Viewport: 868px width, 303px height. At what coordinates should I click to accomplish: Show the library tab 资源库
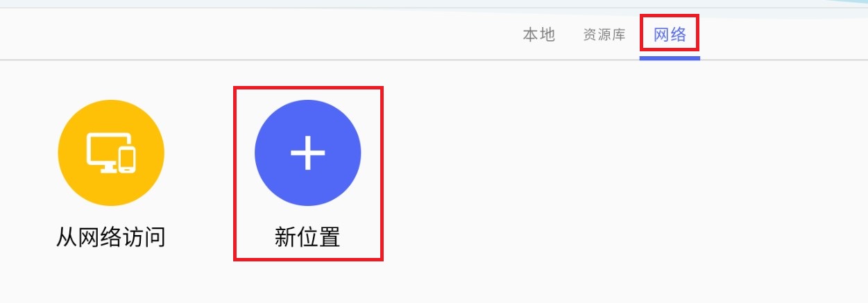[x=604, y=35]
